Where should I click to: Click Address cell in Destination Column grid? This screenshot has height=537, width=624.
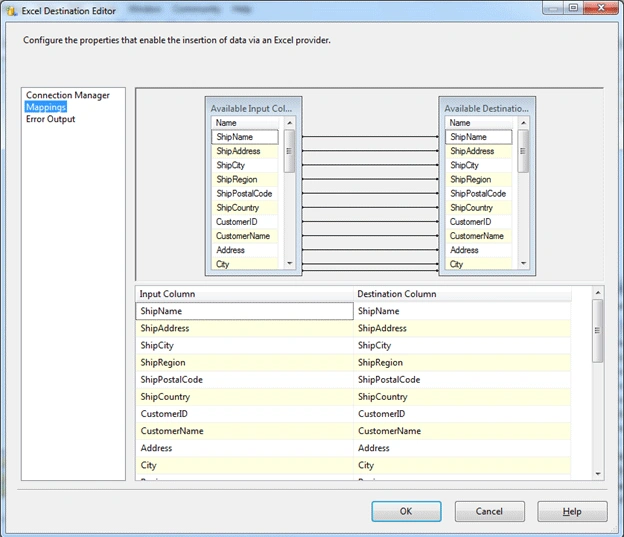[x=462, y=448]
